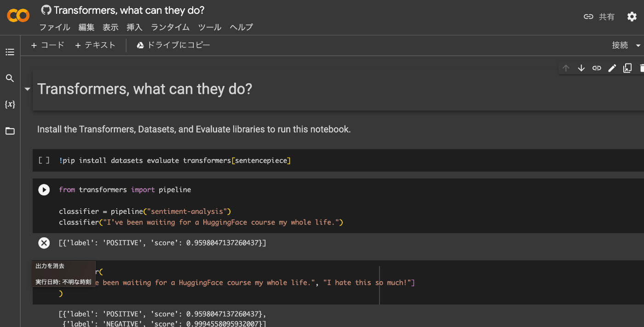Screen dimensions: 644x327
Task: Mirror cell in tab icon
Action: 627,68
